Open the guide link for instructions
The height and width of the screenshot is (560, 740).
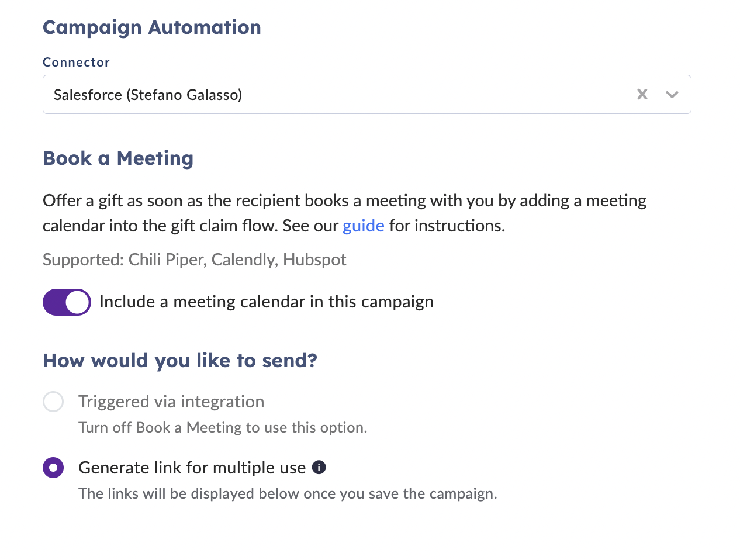(364, 226)
